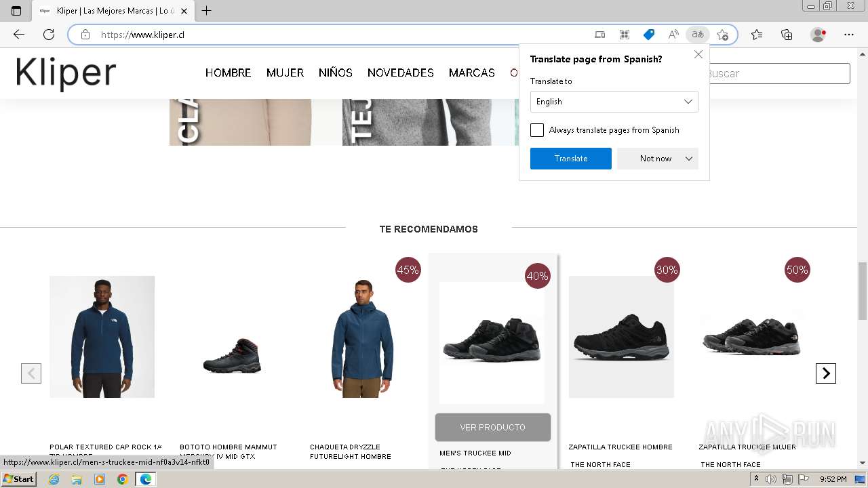Check Always translate pages from Spanish
The image size is (868, 488).
(x=537, y=130)
